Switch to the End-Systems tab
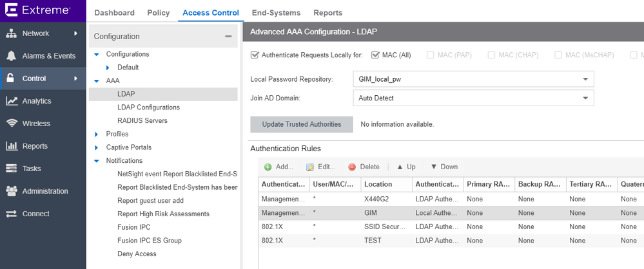Screen dimensions: 644x269 [276, 13]
